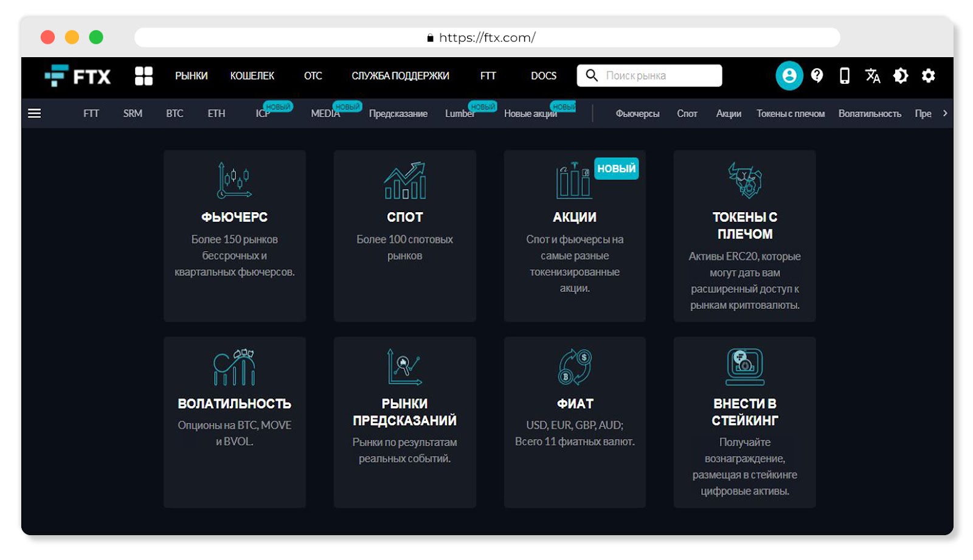Viewport: 973px width, 560px height.
Task: Click text "Рынки по результатам"
Action: coord(404,442)
